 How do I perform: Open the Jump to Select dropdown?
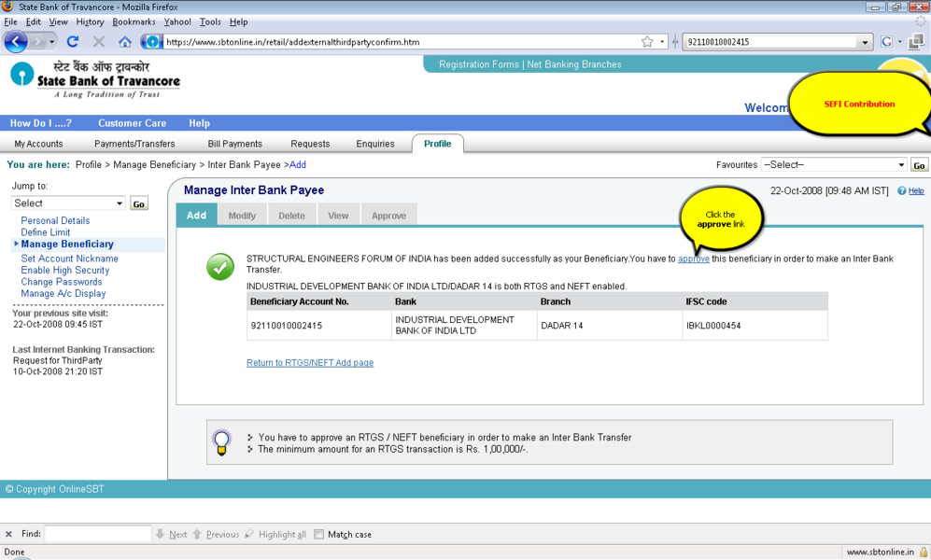[x=68, y=203]
